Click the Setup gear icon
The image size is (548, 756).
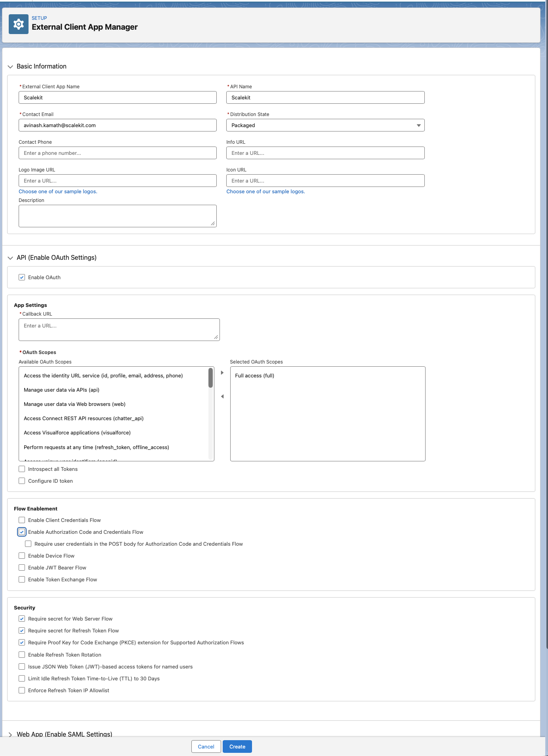[x=18, y=24]
